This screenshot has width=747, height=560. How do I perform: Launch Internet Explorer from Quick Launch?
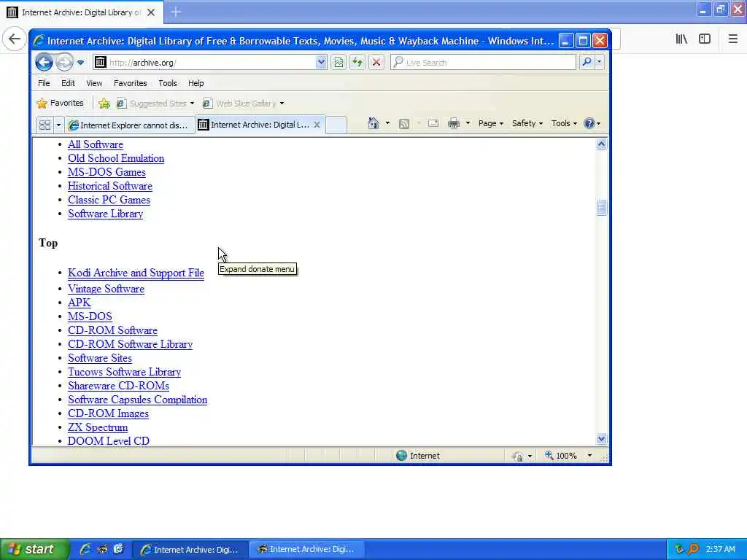[85, 549]
